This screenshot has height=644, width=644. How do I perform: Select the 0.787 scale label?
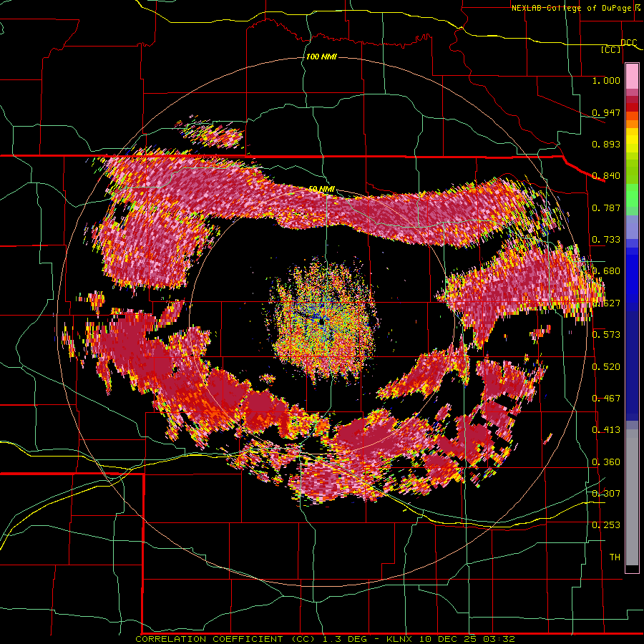tap(606, 208)
